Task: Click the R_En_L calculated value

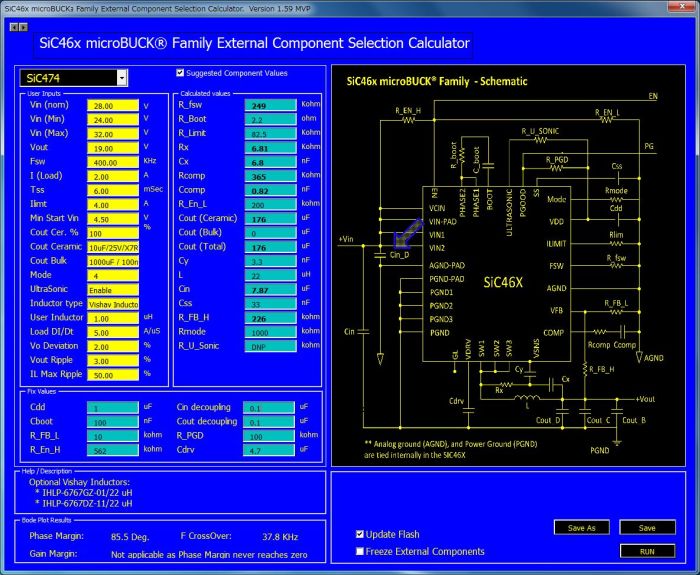Action: (271, 205)
